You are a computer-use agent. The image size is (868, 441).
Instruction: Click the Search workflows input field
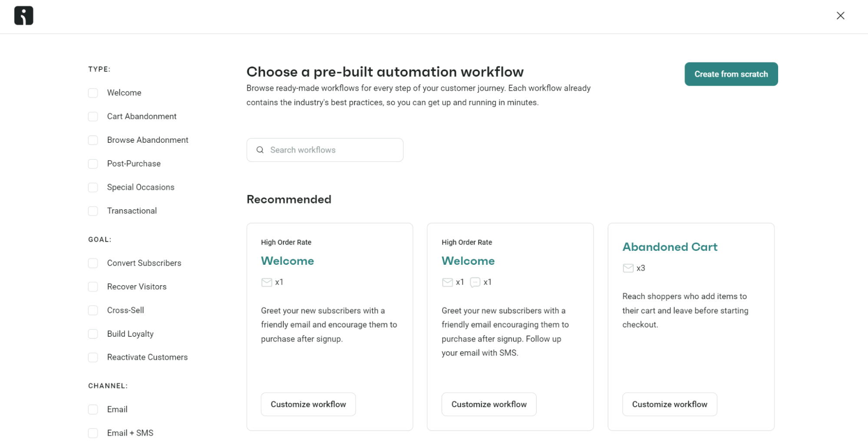(325, 150)
